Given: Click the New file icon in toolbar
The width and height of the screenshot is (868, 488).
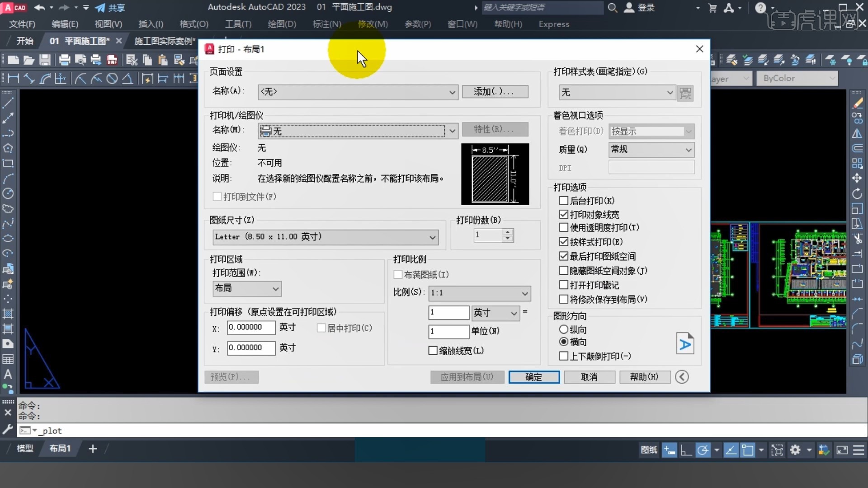Looking at the screenshot, I should [13, 60].
